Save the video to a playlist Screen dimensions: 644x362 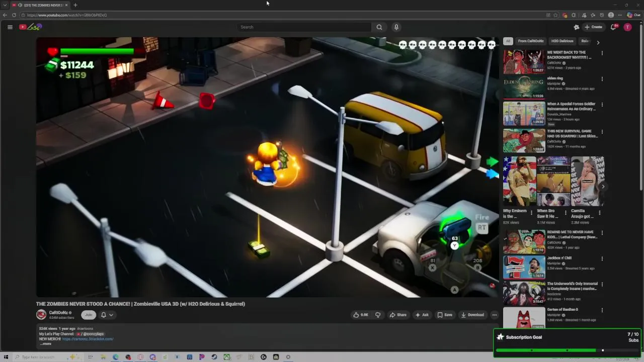[x=445, y=315]
